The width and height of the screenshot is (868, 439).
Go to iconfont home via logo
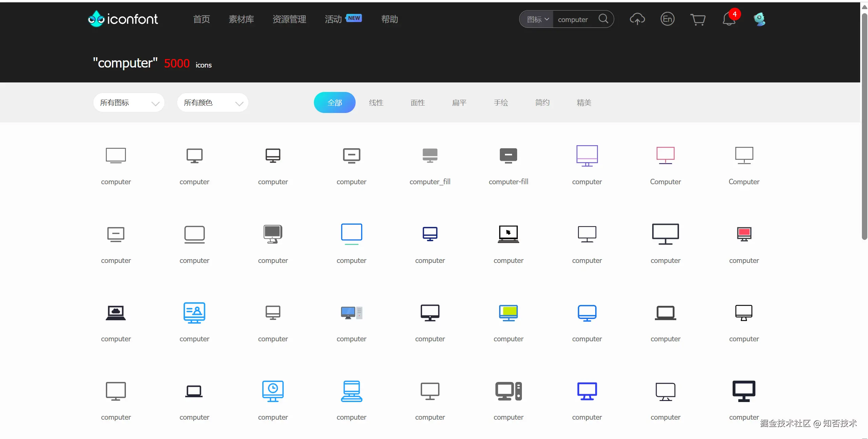click(123, 19)
